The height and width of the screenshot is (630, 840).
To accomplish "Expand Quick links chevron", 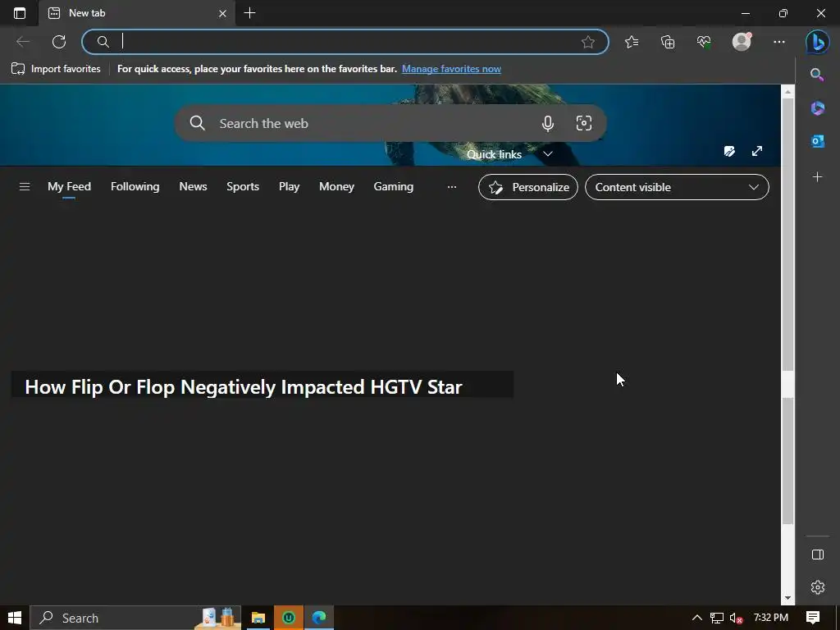I will [547, 154].
